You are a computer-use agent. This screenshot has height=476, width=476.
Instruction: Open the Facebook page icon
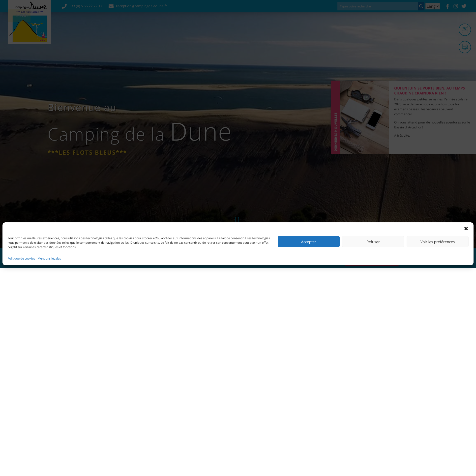447,6
